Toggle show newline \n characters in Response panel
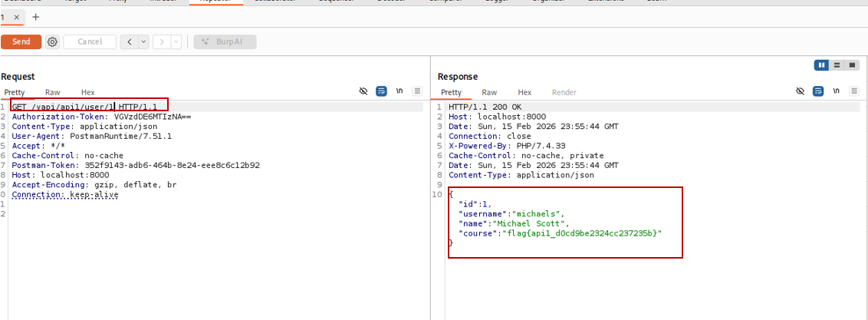This screenshot has width=868, height=320. tap(837, 91)
